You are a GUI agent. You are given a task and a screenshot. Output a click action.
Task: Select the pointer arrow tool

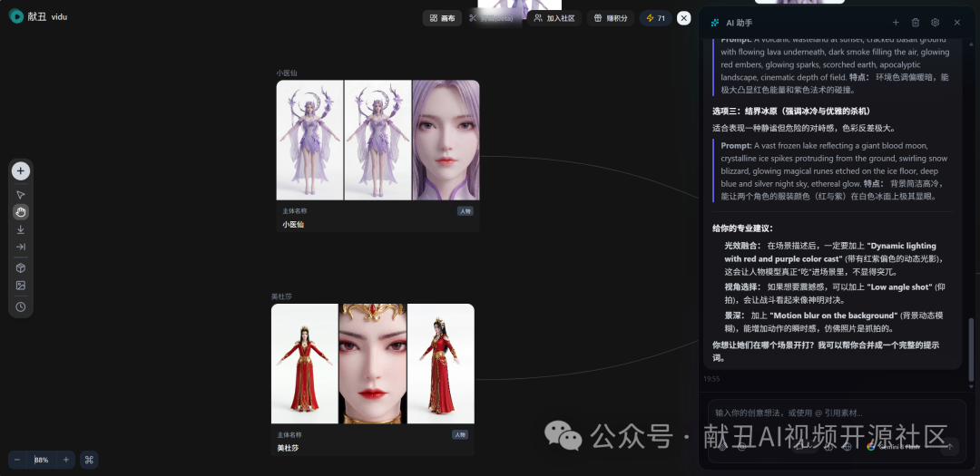point(21,195)
